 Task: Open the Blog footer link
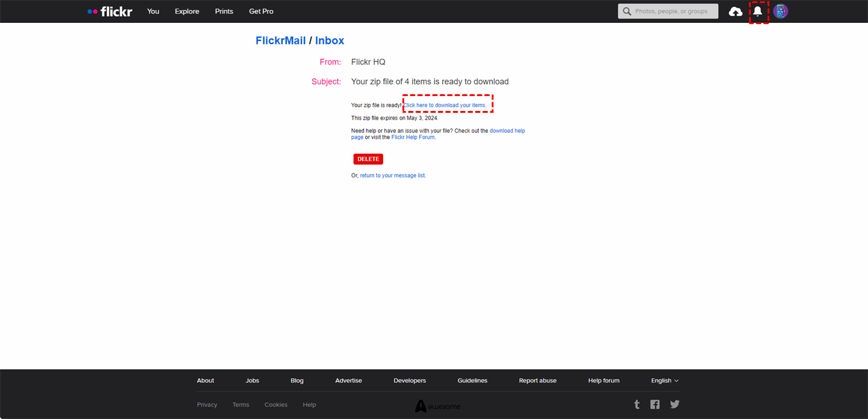coord(297,381)
